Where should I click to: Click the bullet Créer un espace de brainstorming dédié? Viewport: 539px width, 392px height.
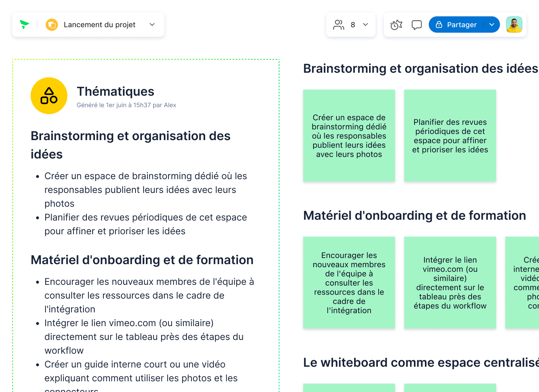point(145,190)
